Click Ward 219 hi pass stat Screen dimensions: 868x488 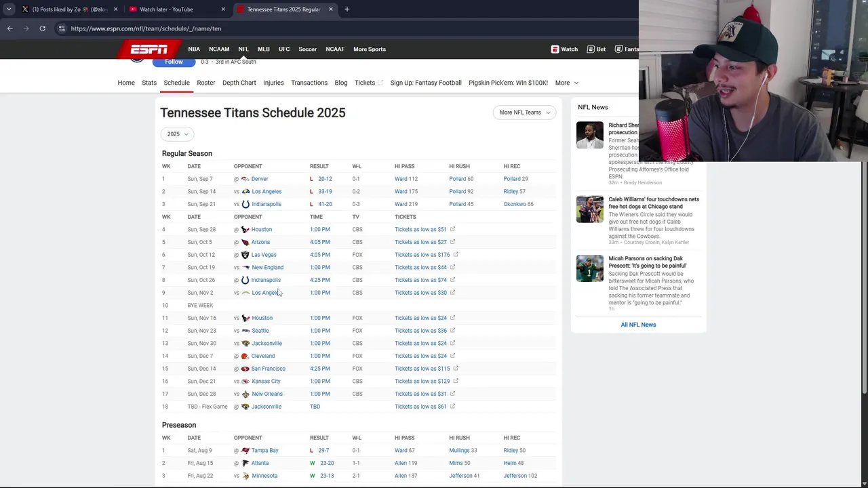(x=406, y=204)
